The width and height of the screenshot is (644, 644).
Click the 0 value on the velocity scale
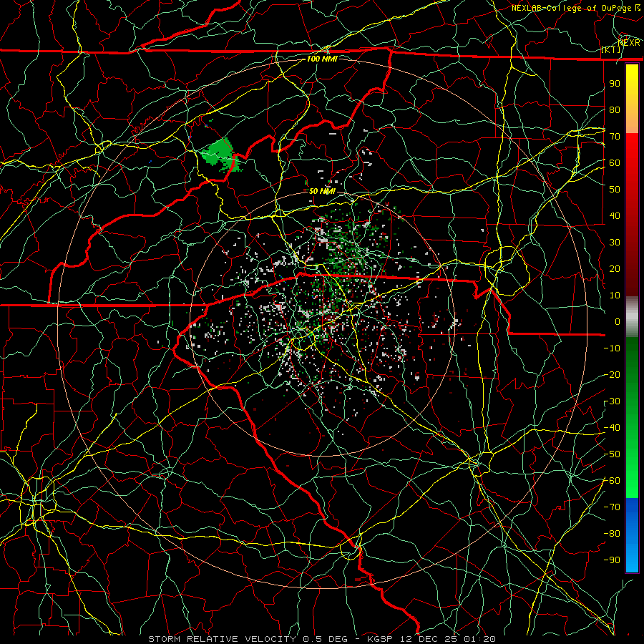(x=618, y=321)
